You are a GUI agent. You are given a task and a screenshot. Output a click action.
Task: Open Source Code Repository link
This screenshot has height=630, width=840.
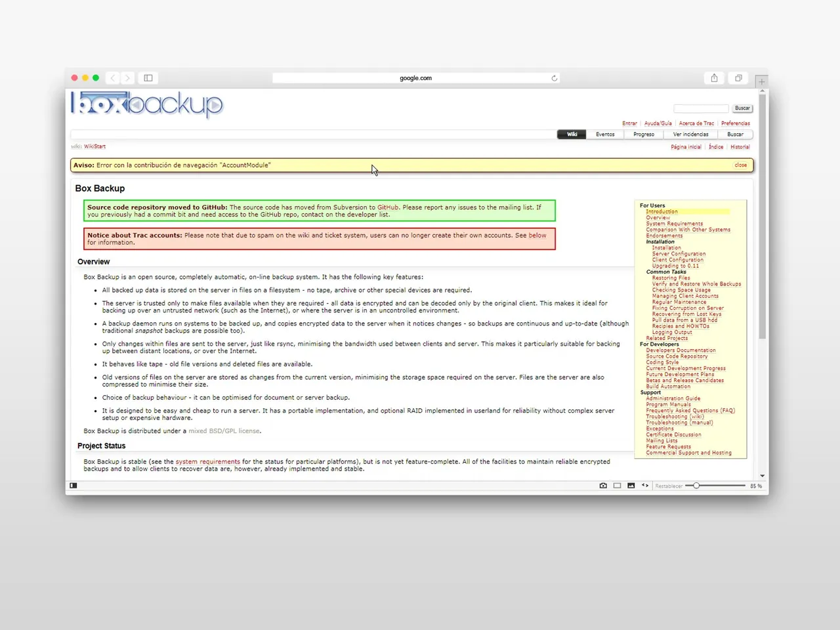[677, 356]
